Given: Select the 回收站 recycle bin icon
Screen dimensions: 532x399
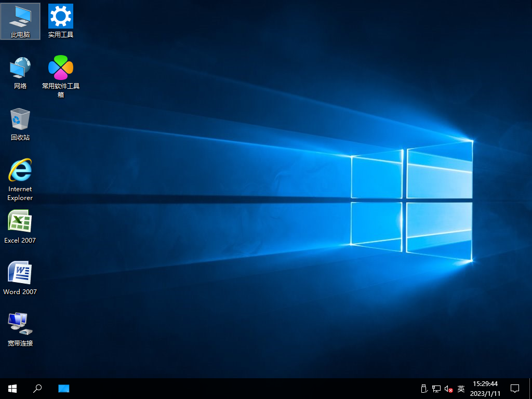Looking at the screenshot, I should (x=20, y=124).
